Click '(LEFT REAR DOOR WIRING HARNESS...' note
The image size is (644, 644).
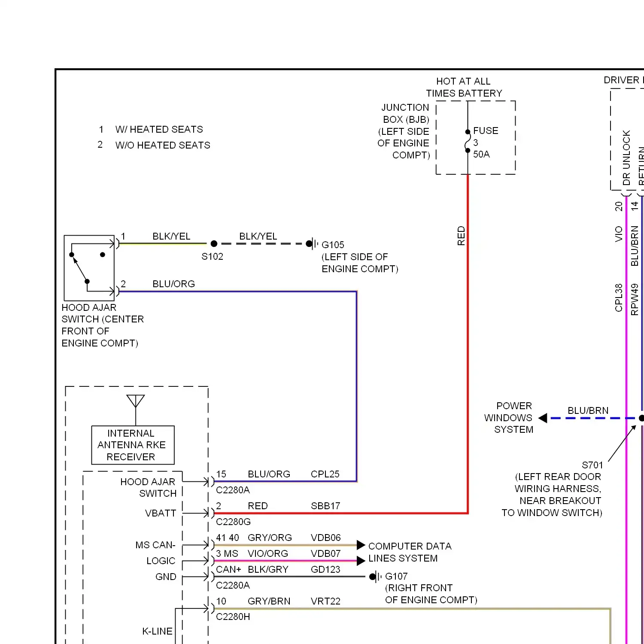[552, 495]
